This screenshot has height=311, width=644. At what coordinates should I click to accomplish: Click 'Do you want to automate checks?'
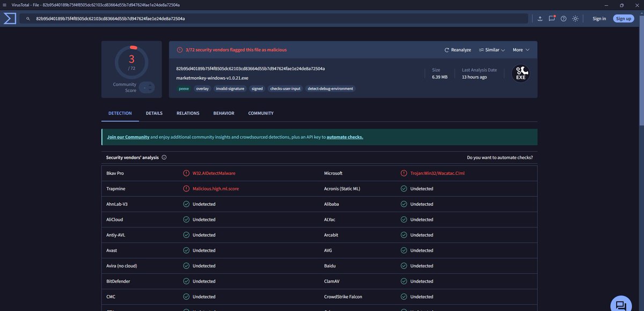tap(500, 158)
